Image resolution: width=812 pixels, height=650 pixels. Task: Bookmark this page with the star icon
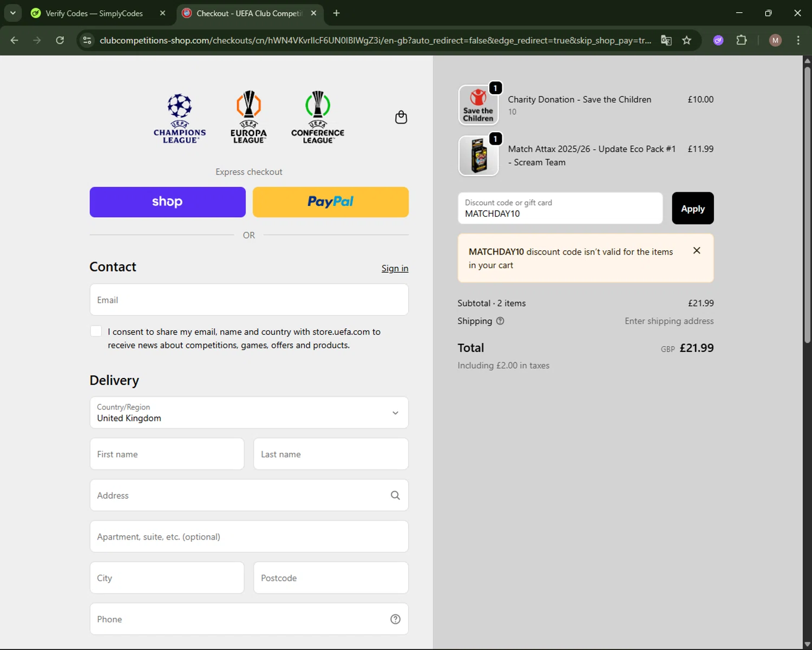pyautogui.click(x=687, y=40)
